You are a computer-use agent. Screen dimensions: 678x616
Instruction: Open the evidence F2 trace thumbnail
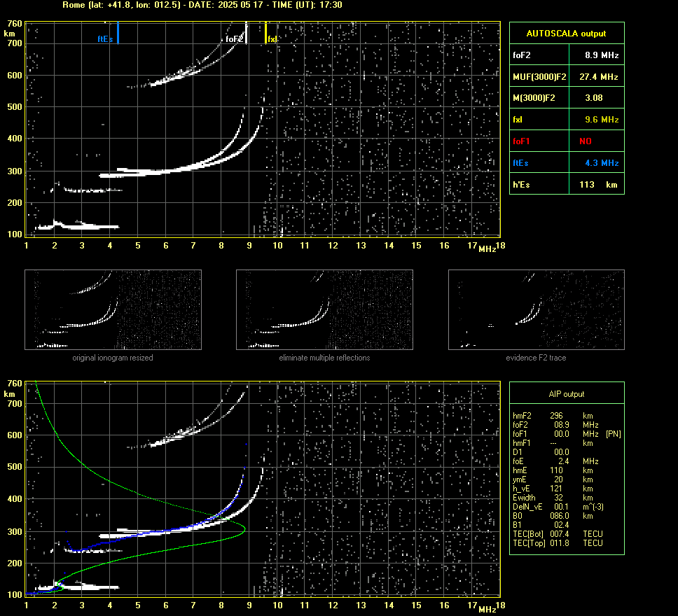[537, 309]
